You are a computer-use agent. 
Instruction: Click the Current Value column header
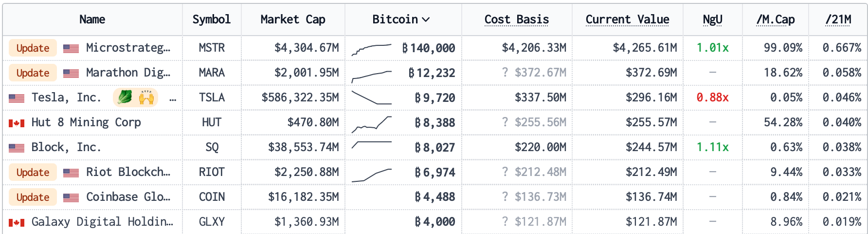pos(627,19)
